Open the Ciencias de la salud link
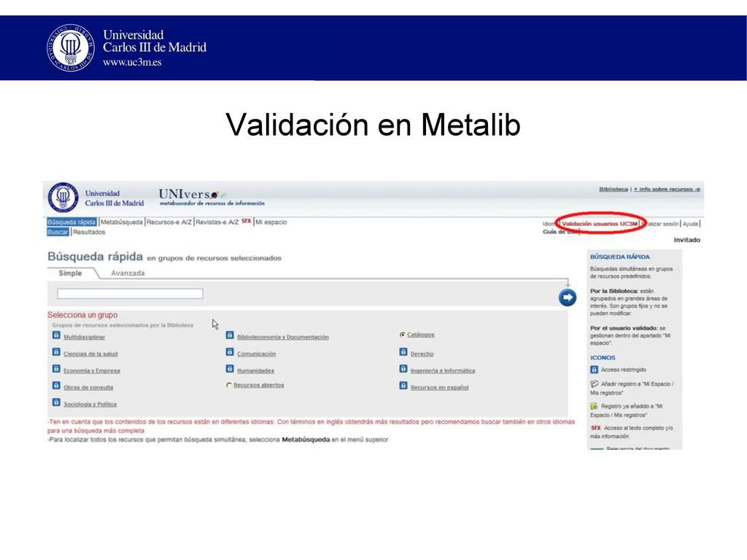 (90, 354)
